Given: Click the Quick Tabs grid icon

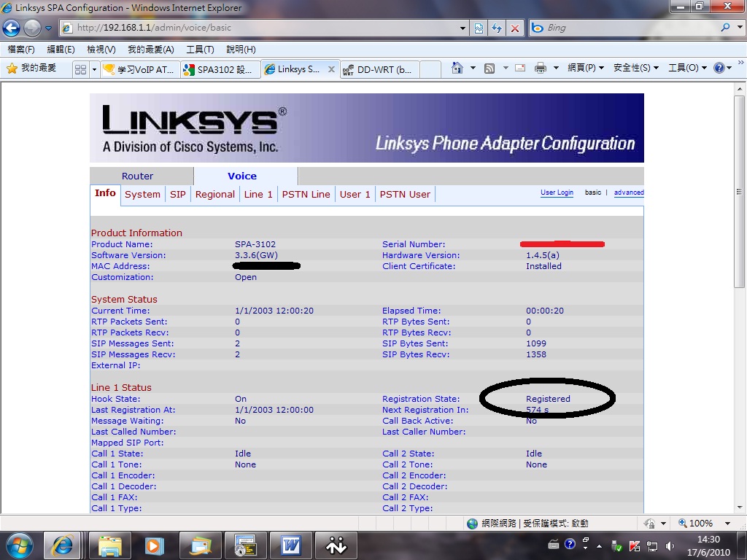Looking at the screenshot, I should coord(80,69).
